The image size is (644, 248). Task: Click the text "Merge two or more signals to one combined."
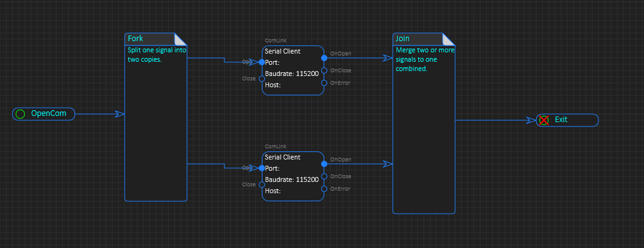tap(425, 60)
